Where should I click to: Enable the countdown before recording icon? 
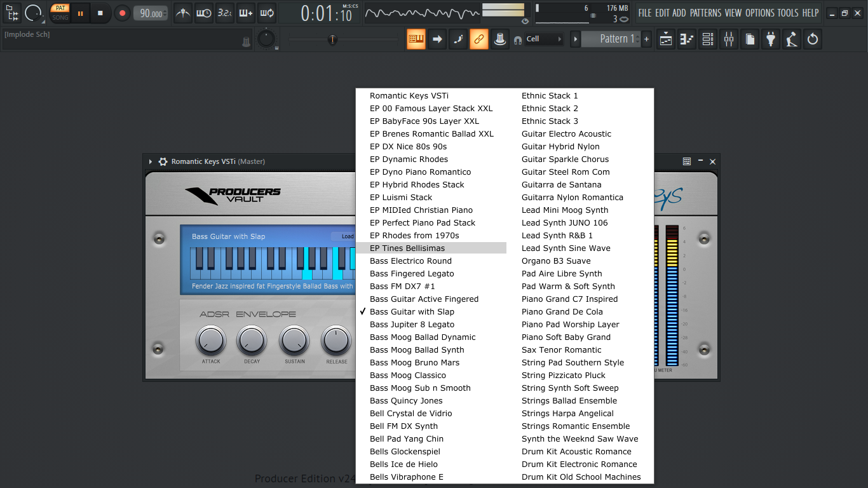point(224,13)
